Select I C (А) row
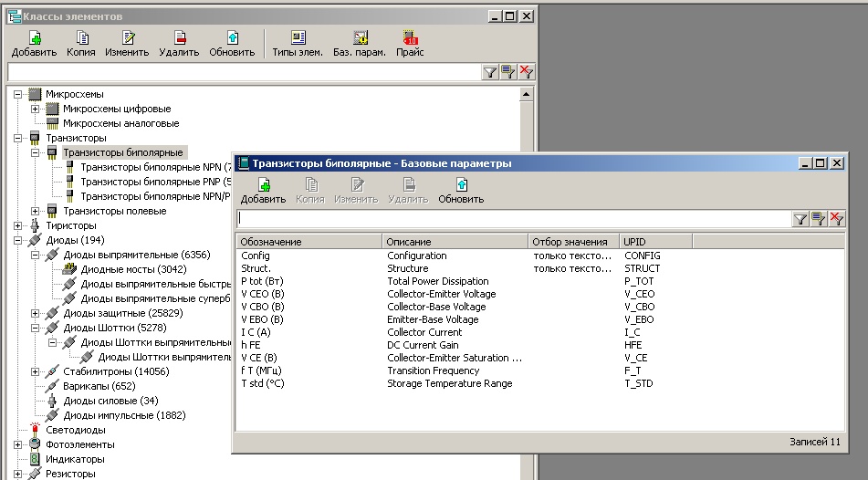The image size is (868, 480). point(539,332)
